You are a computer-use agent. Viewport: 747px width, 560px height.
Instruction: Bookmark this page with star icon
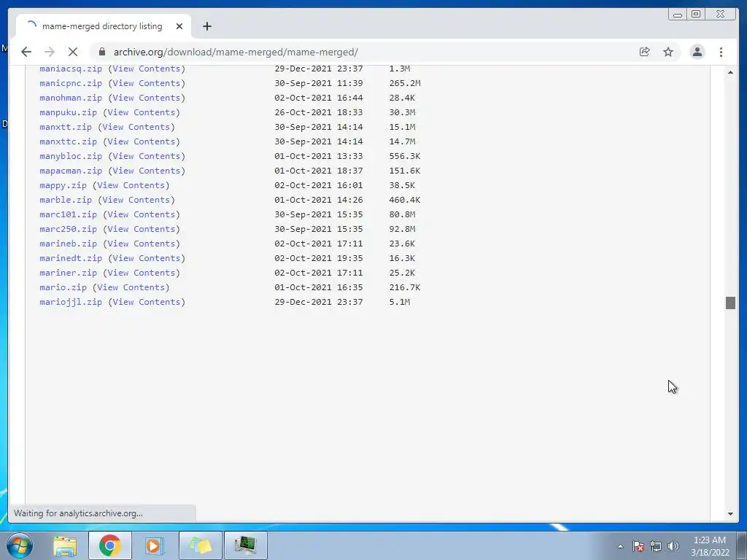668,52
